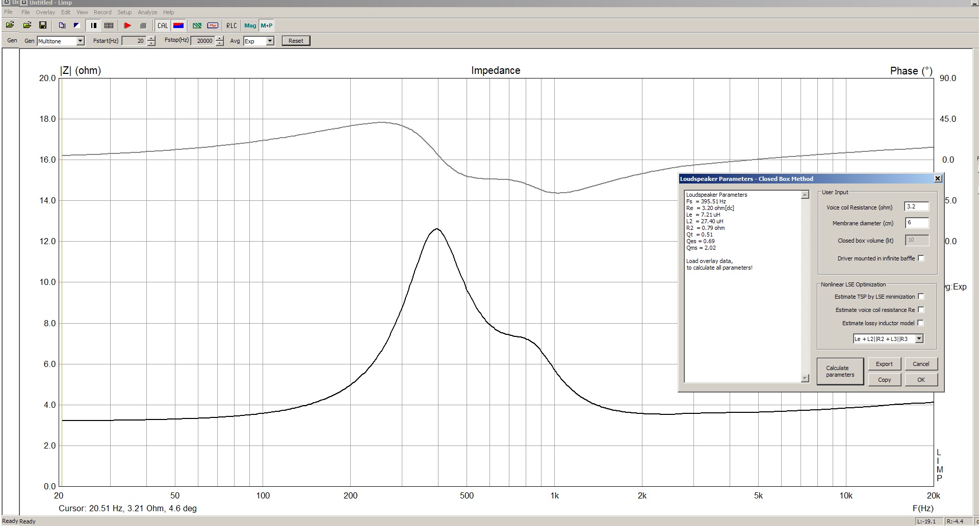Switch to Mag magnitude-only view
Screen dimensions: 980x526
coord(250,25)
